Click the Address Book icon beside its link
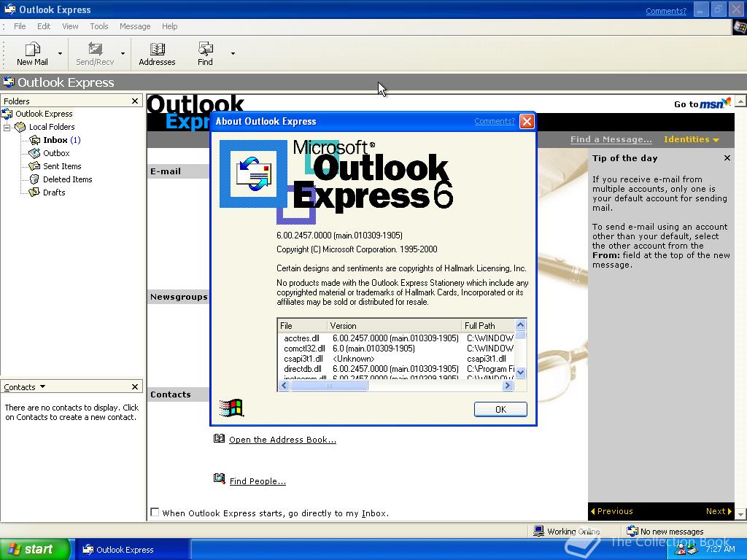Viewport: 747px width, 560px height. [219, 438]
